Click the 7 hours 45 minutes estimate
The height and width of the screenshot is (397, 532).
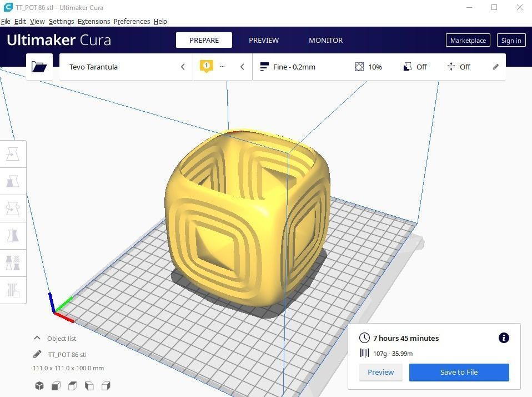coord(406,338)
